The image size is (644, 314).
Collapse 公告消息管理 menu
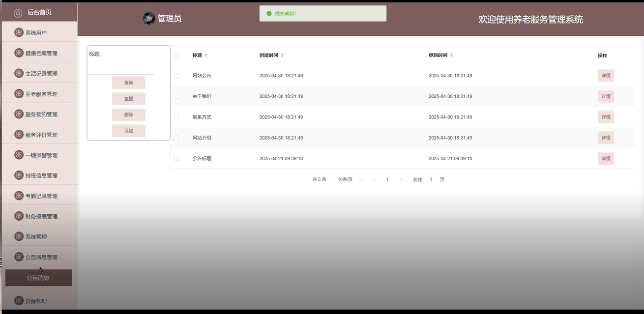[x=39, y=257]
